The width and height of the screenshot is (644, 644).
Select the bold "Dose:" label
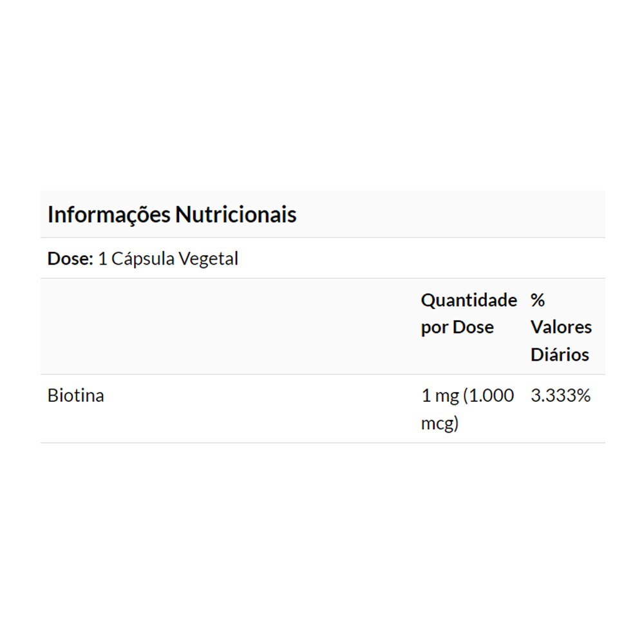click(x=70, y=259)
